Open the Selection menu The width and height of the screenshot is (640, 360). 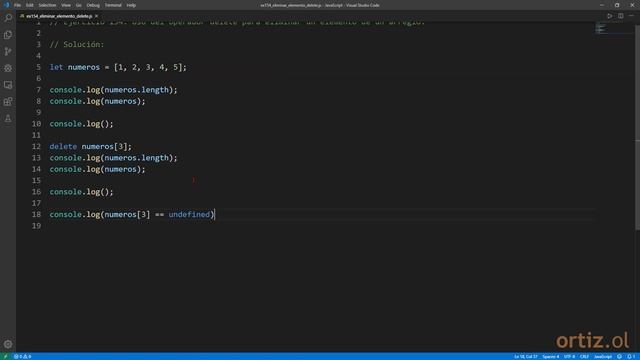pyautogui.click(x=47, y=5)
